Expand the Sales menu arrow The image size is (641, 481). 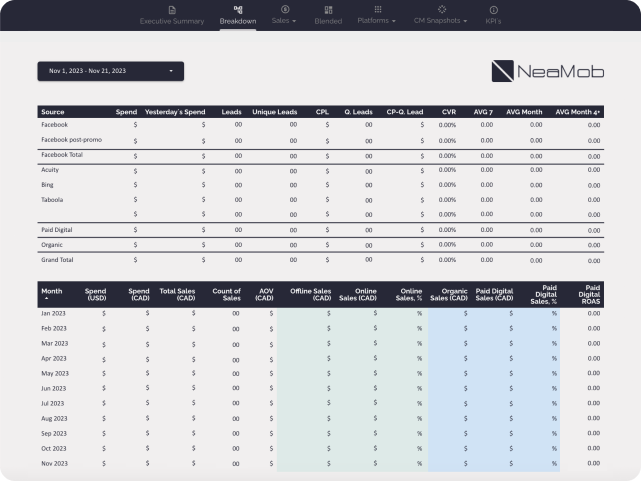[295, 20]
